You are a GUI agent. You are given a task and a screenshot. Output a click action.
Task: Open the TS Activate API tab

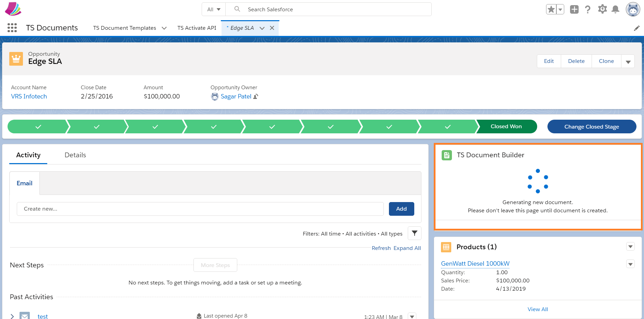(197, 28)
